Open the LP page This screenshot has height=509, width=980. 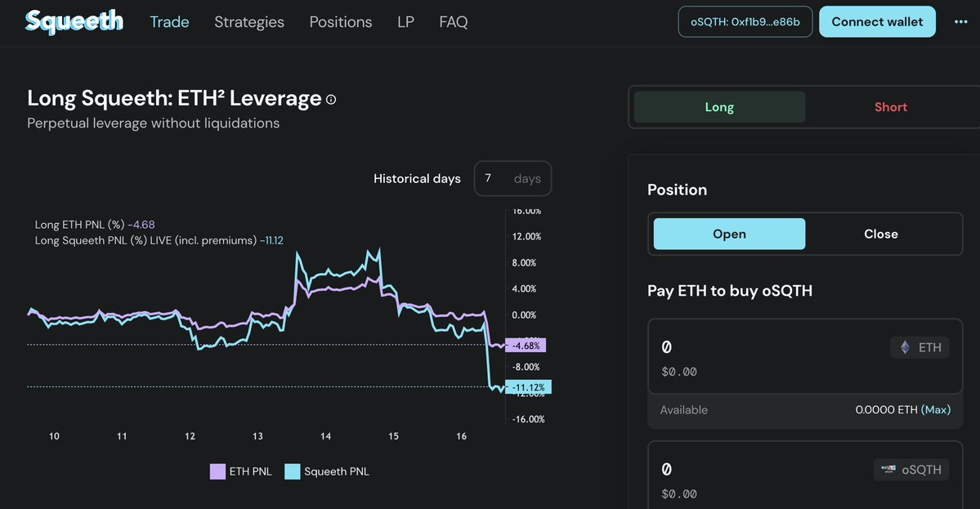[405, 22]
